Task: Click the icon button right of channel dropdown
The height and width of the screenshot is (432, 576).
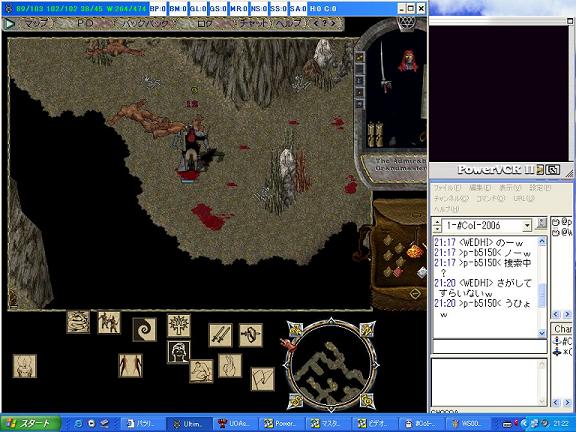Action: point(541,224)
